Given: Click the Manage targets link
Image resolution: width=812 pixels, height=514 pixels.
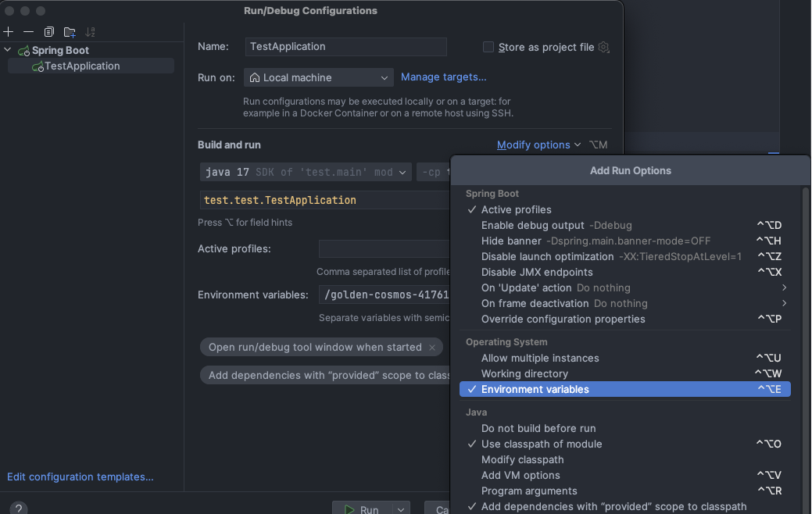Looking at the screenshot, I should click(443, 77).
